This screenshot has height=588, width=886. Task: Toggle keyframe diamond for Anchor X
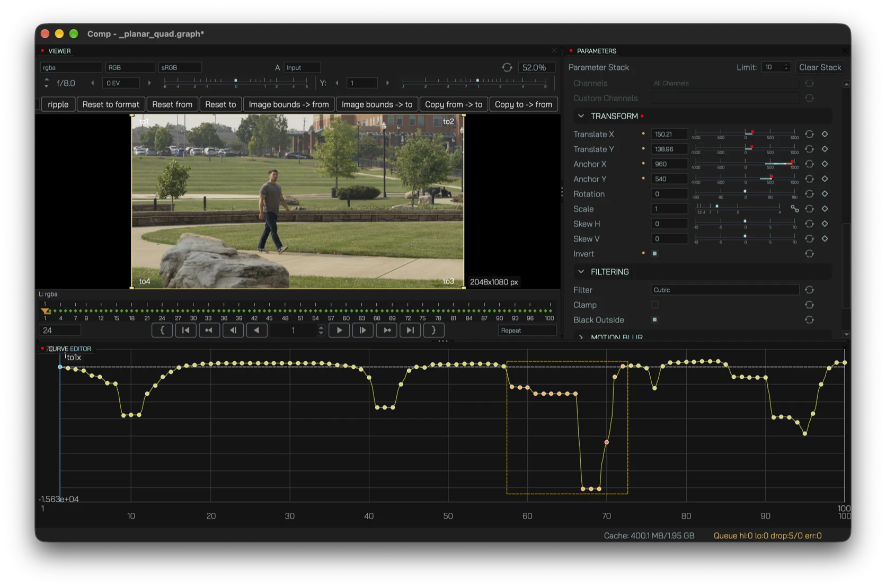pyautogui.click(x=825, y=164)
